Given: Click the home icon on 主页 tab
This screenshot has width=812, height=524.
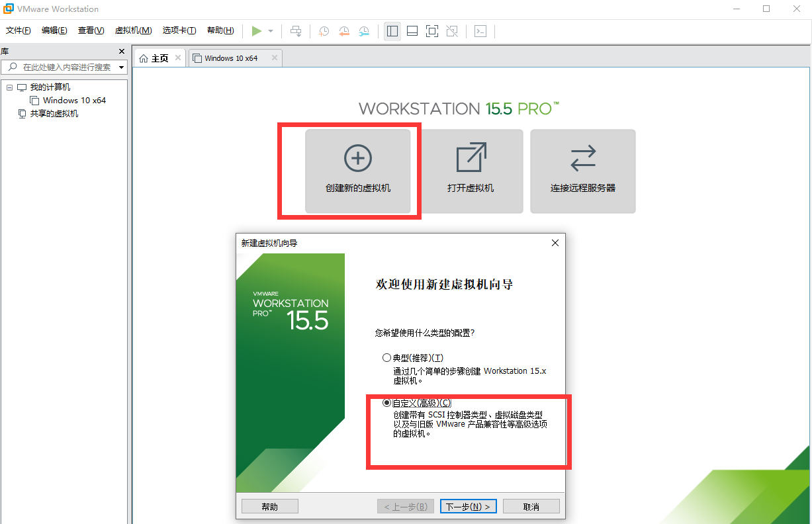Looking at the screenshot, I should [144, 58].
